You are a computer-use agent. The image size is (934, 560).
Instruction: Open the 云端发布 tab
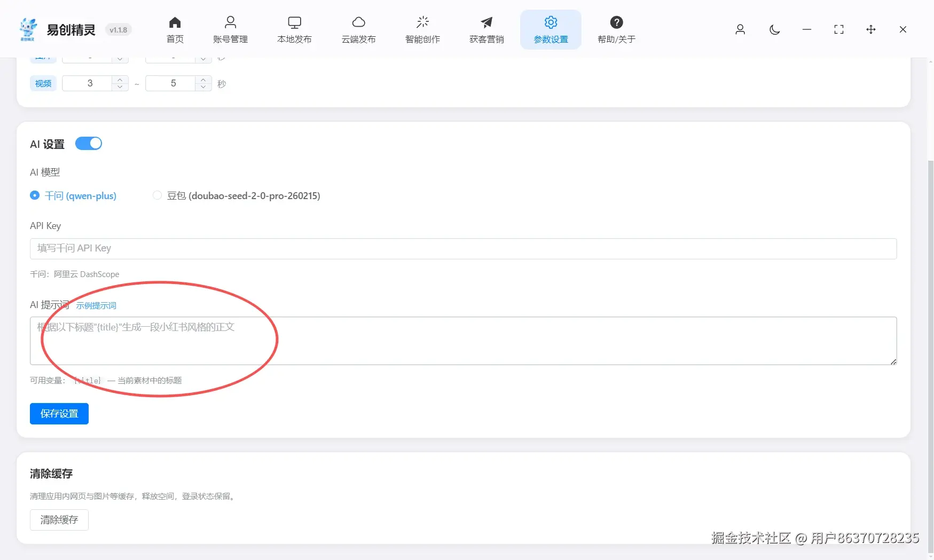coord(358,30)
